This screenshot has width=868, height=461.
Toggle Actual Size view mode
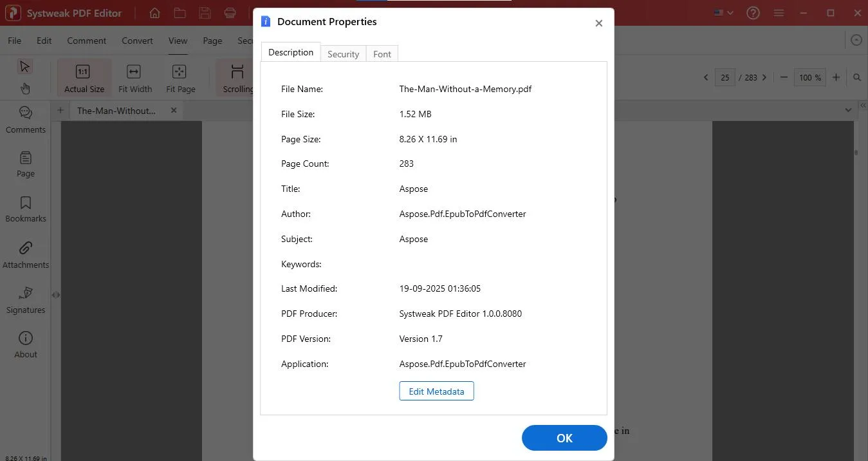click(84, 77)
